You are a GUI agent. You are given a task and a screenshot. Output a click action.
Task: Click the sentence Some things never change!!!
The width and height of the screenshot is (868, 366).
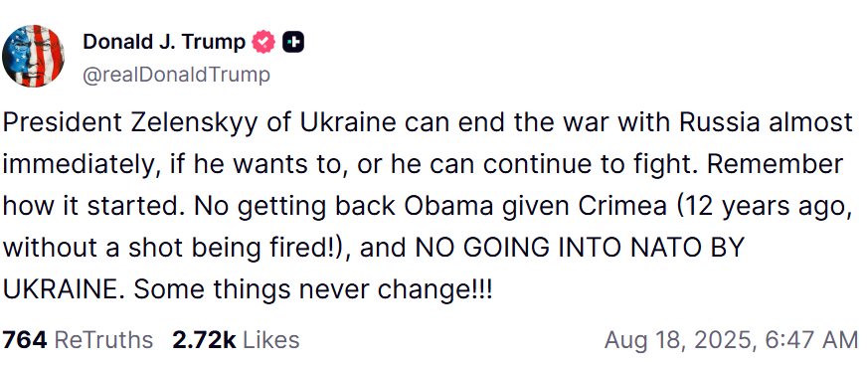tap(312, 290)
